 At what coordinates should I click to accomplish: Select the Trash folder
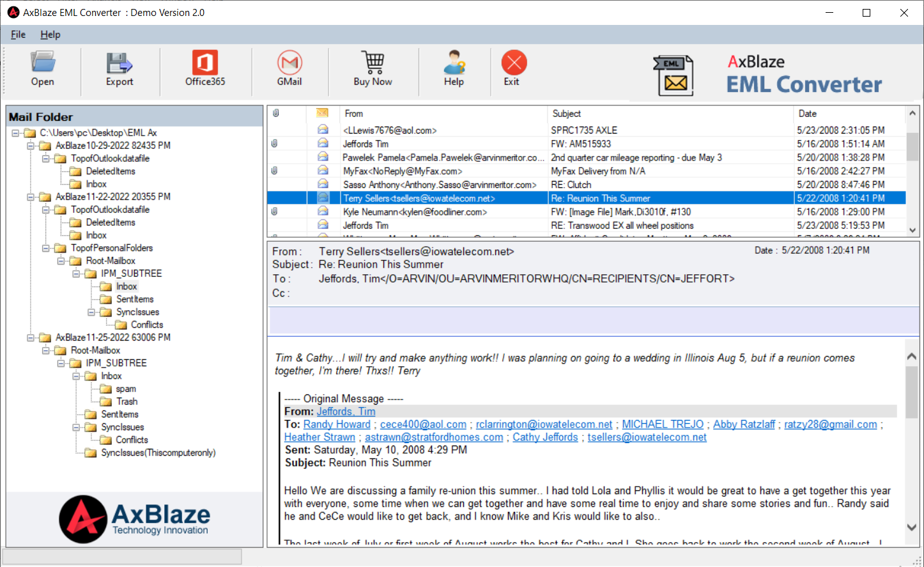pyautogui.click(x=127, y=401)
